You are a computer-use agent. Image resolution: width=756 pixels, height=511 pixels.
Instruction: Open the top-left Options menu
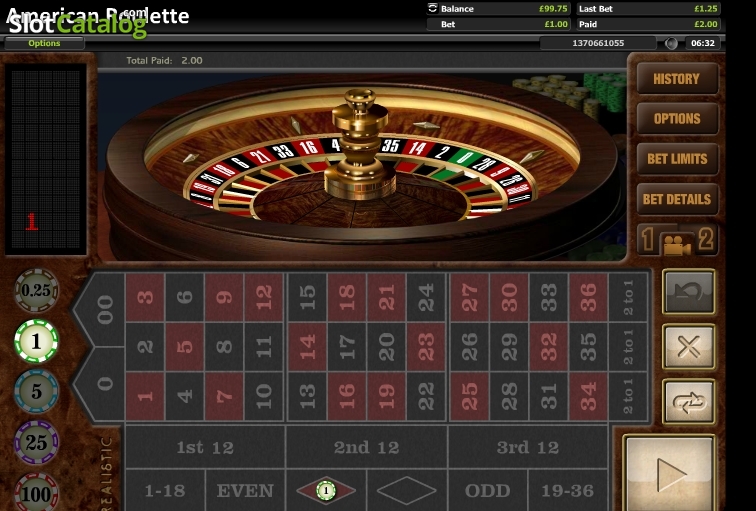(44, 43)
